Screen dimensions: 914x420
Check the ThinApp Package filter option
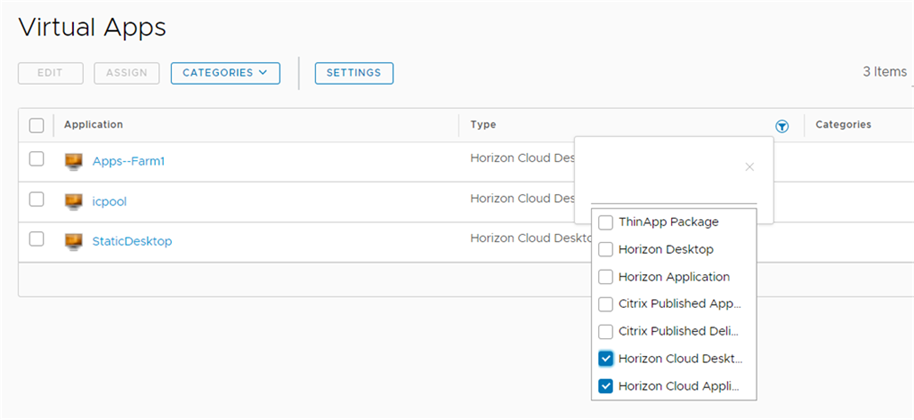(x=606, y=223)
